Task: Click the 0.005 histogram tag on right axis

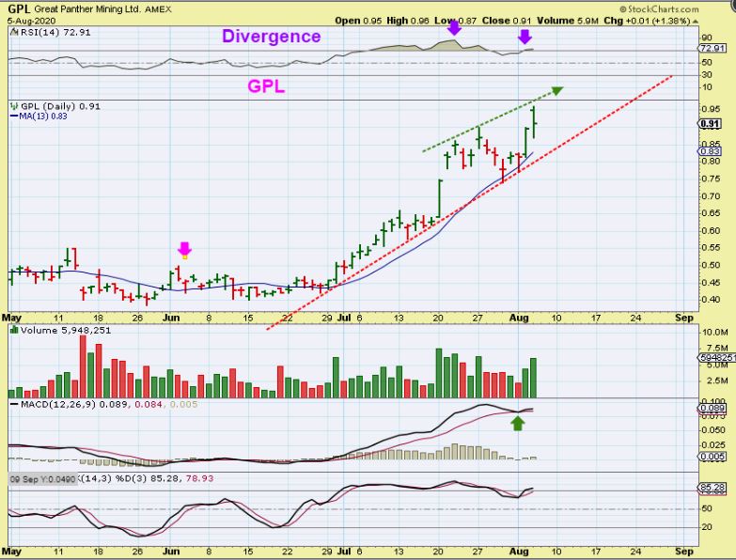Action: coord(713,457)
